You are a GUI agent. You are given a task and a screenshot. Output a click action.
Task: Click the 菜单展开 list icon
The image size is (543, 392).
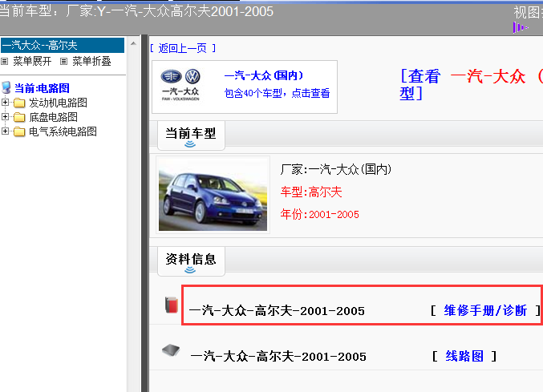[5, 62]
